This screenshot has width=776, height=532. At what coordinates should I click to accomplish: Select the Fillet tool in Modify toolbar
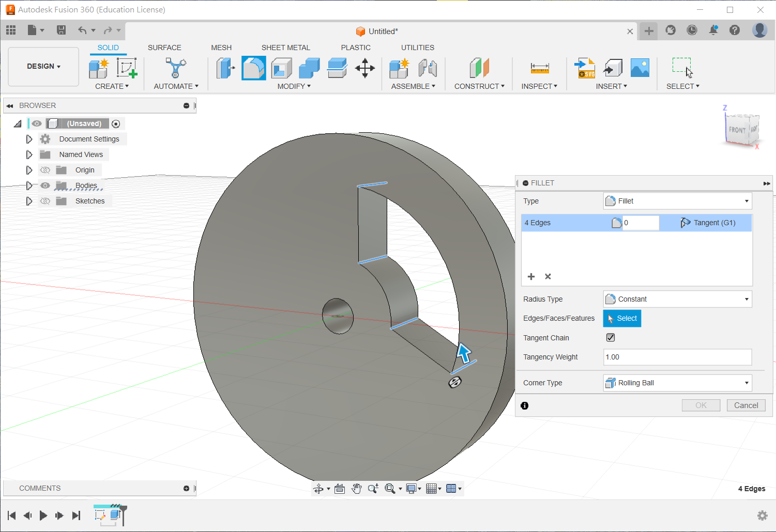pyautogui.click(x=253, y=68)
